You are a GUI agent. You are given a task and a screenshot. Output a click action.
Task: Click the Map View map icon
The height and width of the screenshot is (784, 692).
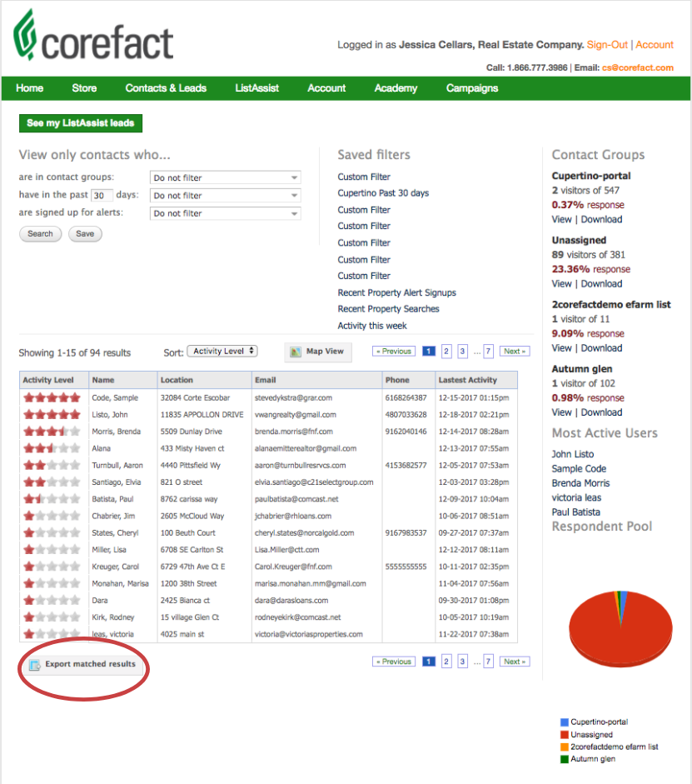(296, 352)
